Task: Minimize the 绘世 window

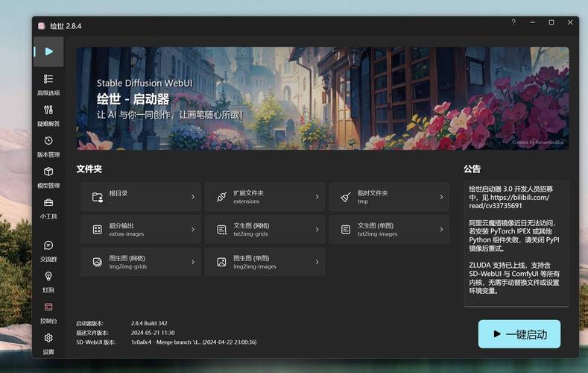Action: (533, 22)
